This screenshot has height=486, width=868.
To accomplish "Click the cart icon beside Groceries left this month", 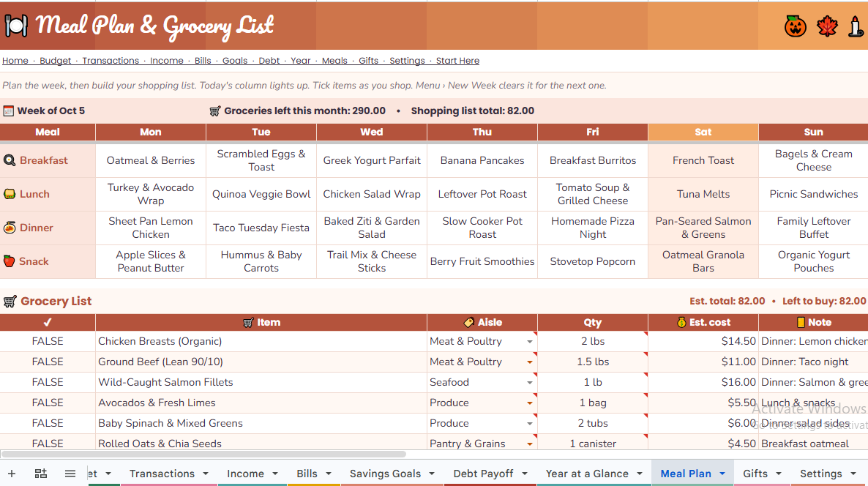I will [x=214, y=111].
